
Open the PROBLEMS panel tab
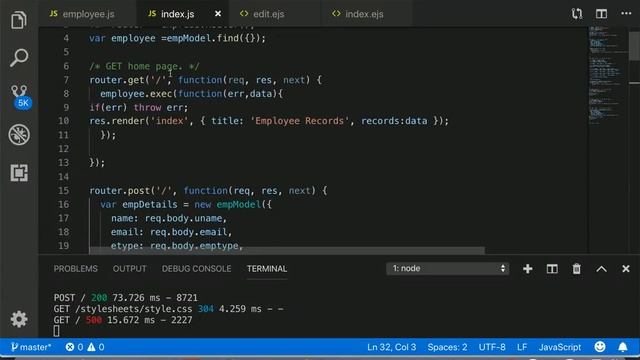point(76,269)
